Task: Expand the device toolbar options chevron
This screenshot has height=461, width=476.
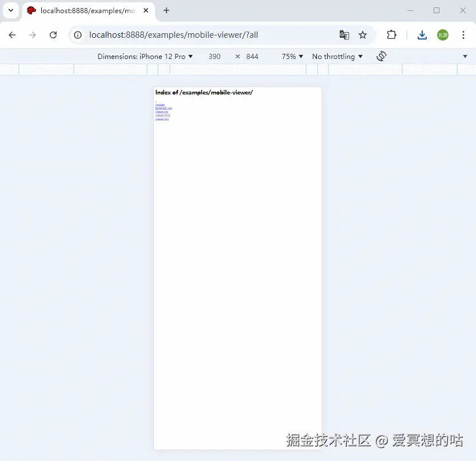Action: click(x=465, y=56)
